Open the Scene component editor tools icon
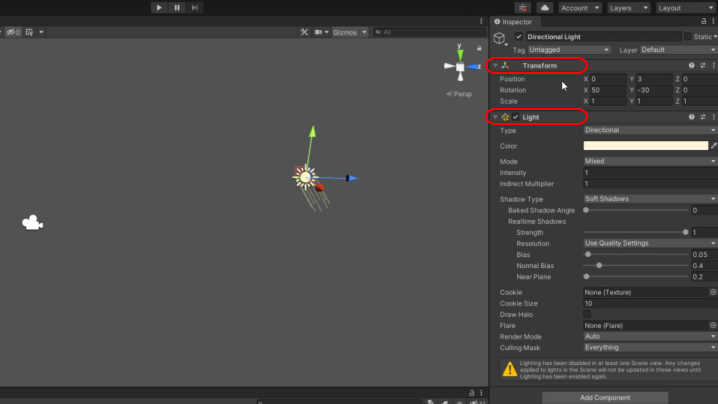This screenshot has width=718, height=404. 304,32
